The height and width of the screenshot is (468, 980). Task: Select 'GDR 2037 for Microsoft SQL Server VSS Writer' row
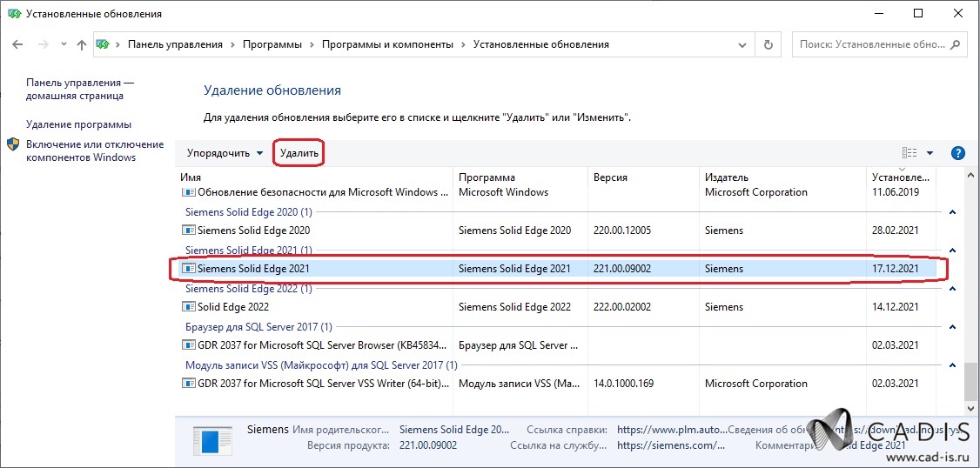[556, 384]
